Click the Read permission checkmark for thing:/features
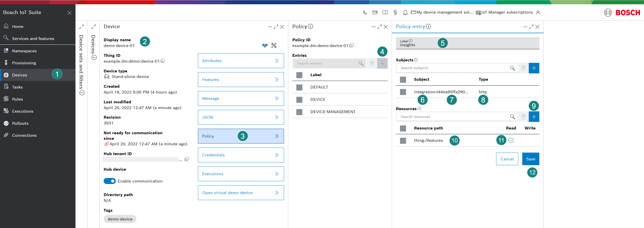Screen dimensions: 644x228 click(x=511, y=141)
